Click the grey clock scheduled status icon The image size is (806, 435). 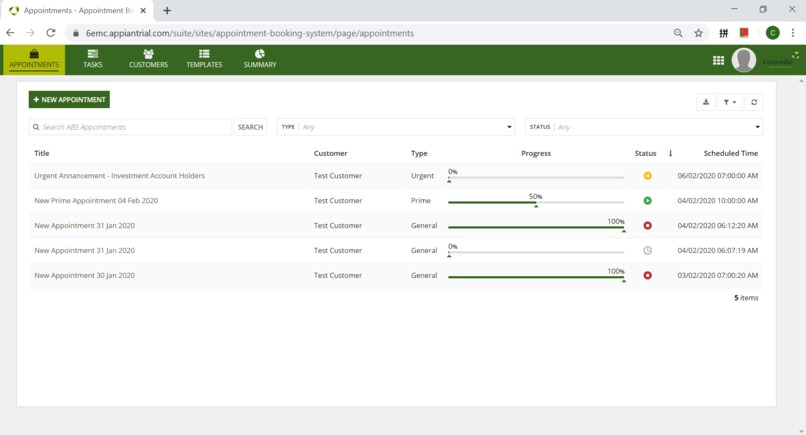[x=647, y=250]
